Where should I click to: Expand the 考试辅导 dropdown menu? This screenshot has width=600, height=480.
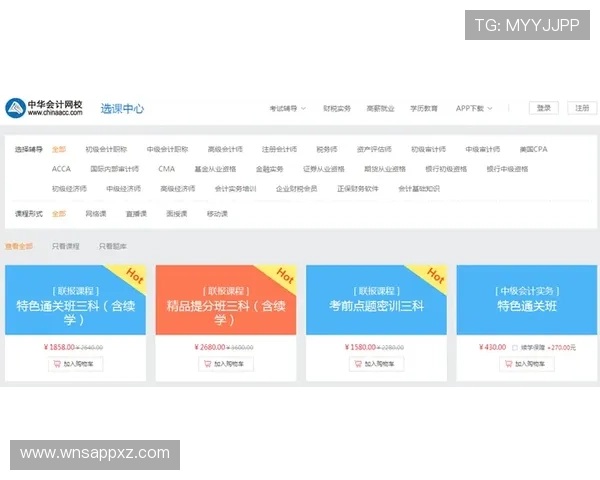point(287,109)
